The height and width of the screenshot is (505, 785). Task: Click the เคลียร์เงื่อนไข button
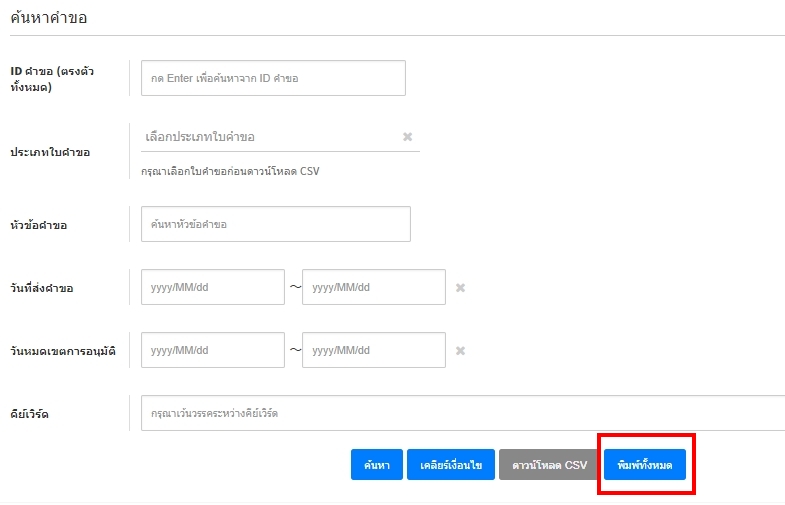coord(450,465)
